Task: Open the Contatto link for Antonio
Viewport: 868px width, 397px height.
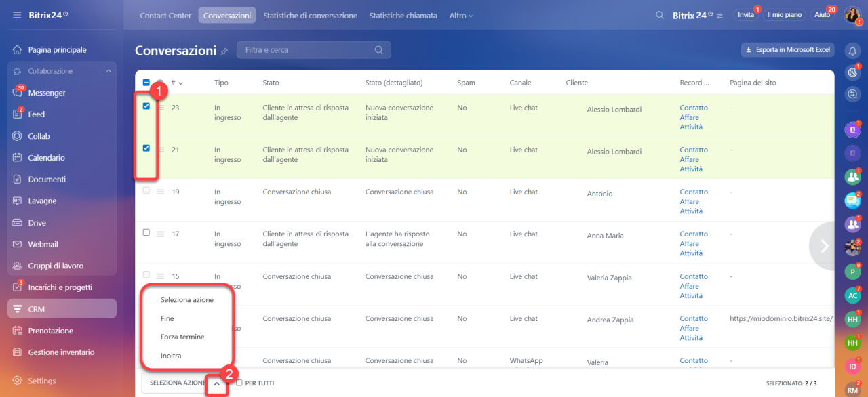Action: point(694,192)
